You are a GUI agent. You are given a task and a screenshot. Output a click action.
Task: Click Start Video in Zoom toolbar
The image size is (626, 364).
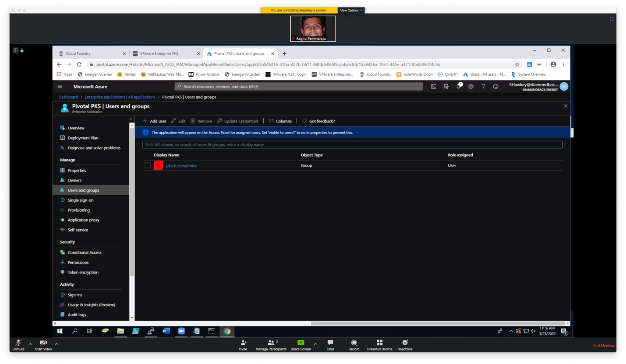point(43,344)
